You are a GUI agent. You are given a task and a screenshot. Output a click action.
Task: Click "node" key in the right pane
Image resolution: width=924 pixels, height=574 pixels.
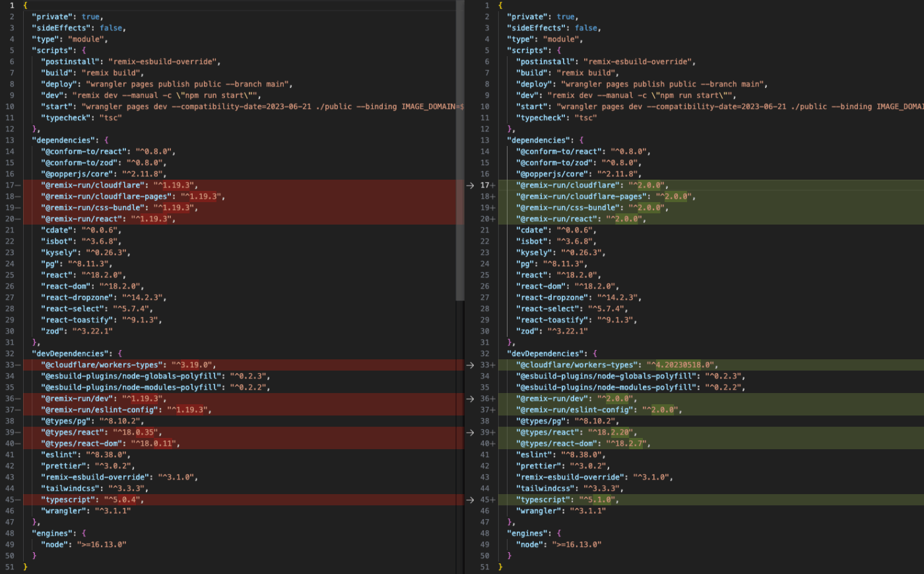pyautogui.click(x=529, y=545)
